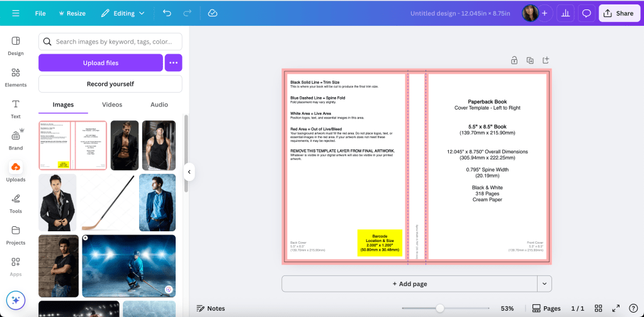Open the Canva AI assistant sparkle button

pyautogui.click(x=16, y=300)
